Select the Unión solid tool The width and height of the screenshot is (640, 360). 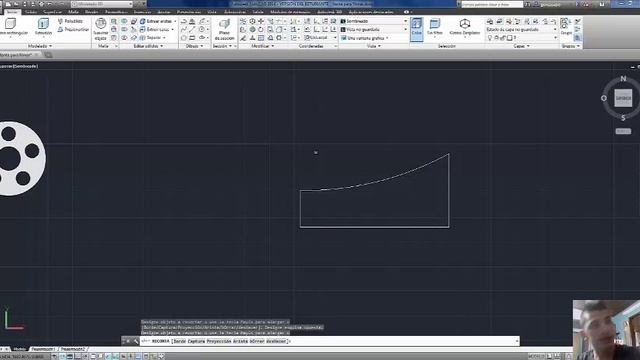[124, 21]
